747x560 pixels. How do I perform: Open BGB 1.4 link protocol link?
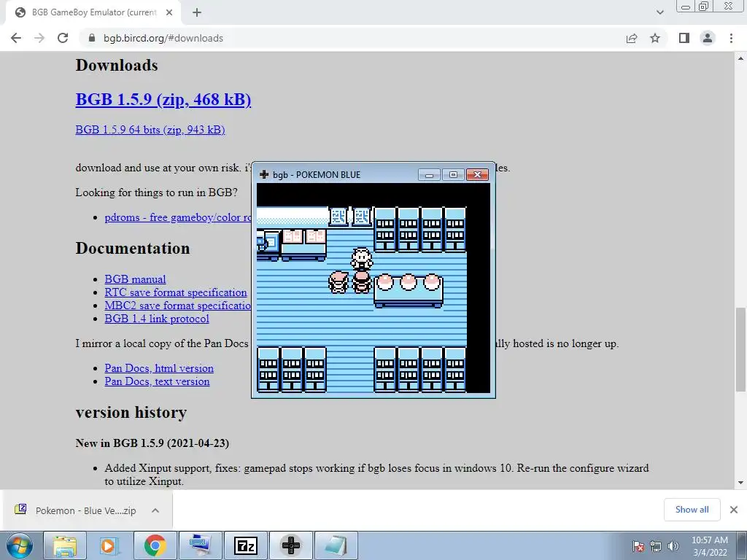157,319
